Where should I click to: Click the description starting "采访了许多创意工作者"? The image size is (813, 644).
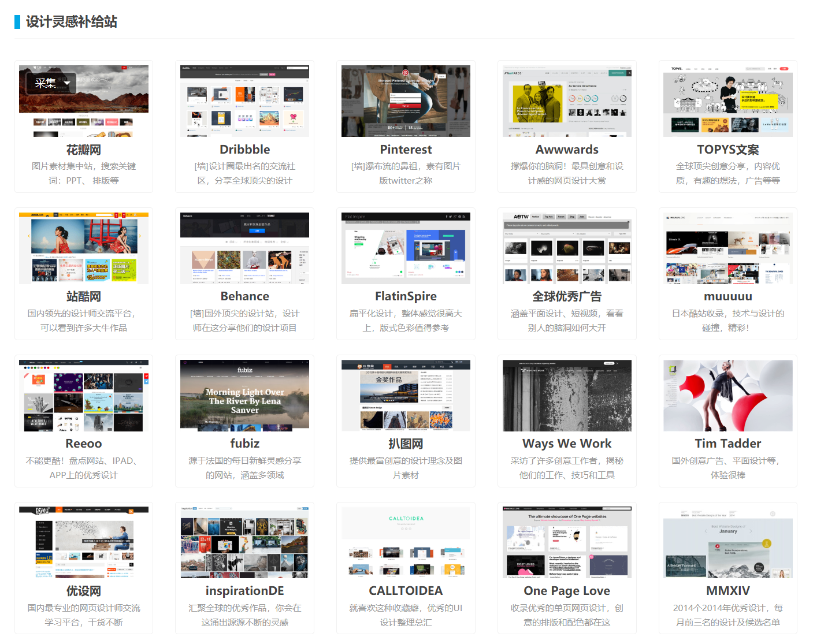pos(567,468)
